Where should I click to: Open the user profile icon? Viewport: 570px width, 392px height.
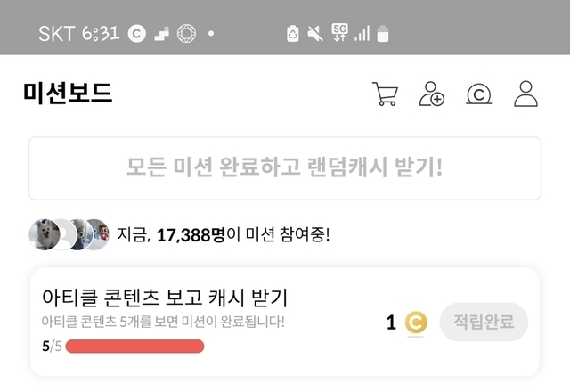pyautogui.click(x=526, y=94)
